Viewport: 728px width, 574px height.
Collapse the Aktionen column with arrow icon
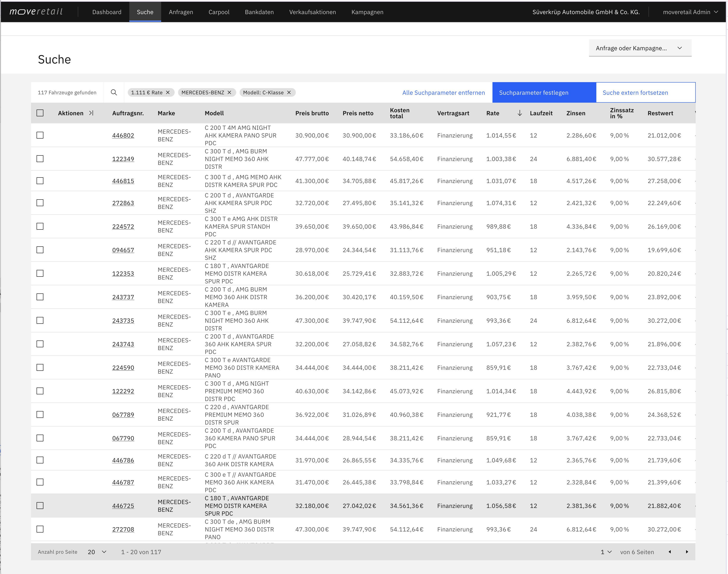pos(91,113)
